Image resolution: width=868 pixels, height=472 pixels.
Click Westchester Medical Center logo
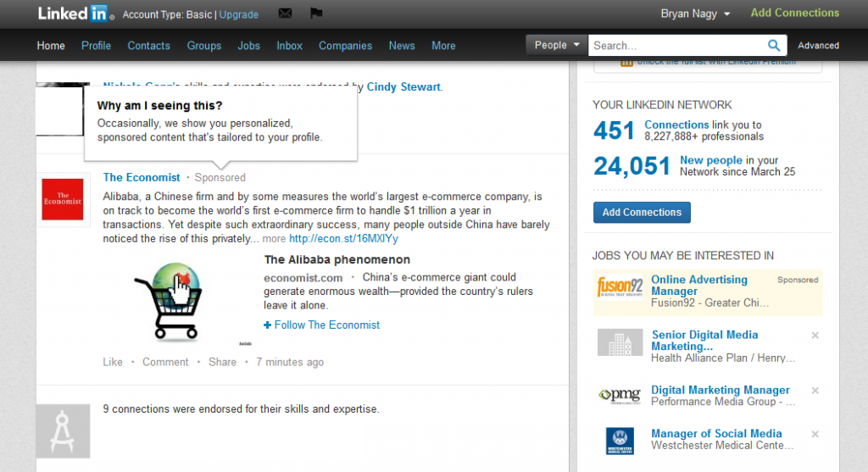[620, 441]
